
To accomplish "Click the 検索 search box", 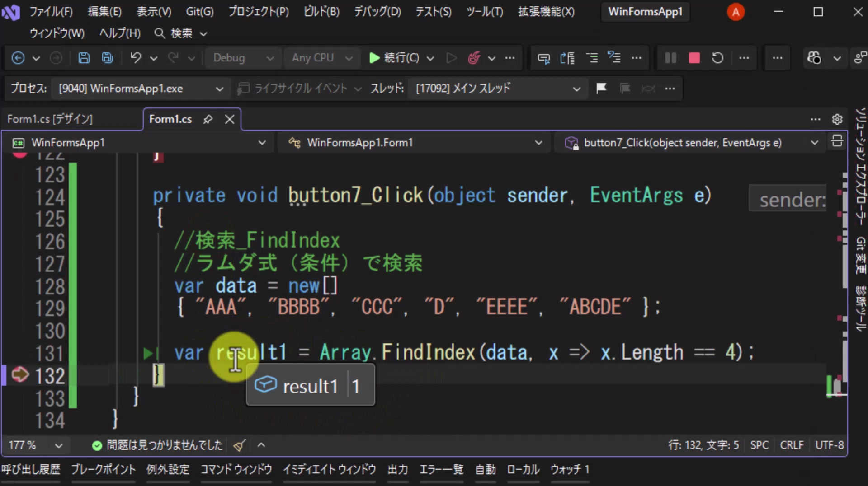I will point(181,33).
